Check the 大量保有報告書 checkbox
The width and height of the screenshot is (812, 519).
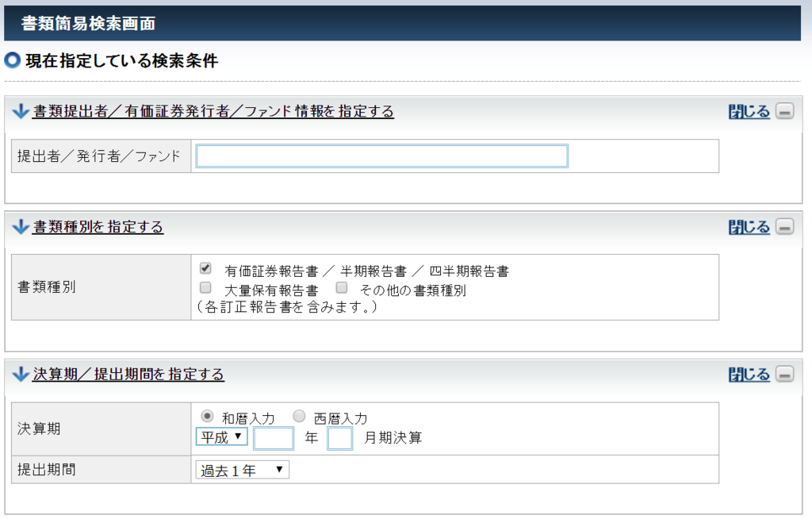[x=205, y=287]
